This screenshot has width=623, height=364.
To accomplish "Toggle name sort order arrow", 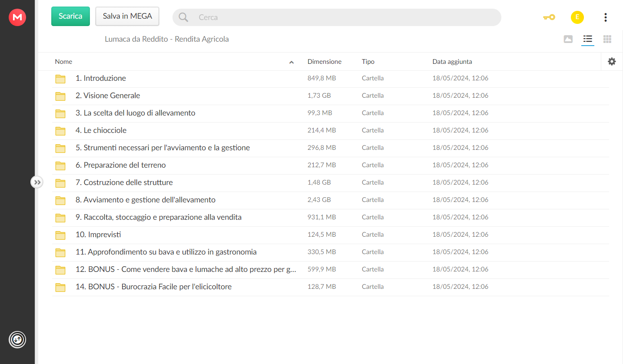I will 292,62.
